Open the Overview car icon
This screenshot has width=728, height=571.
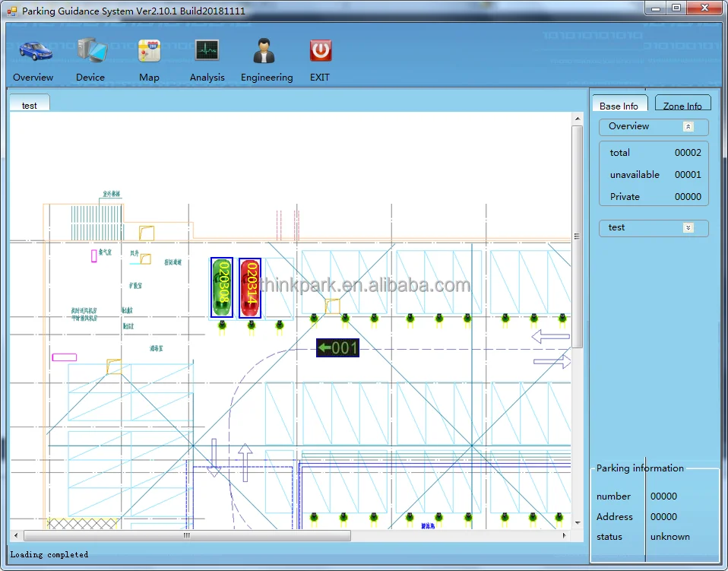(x=34, y=51)
